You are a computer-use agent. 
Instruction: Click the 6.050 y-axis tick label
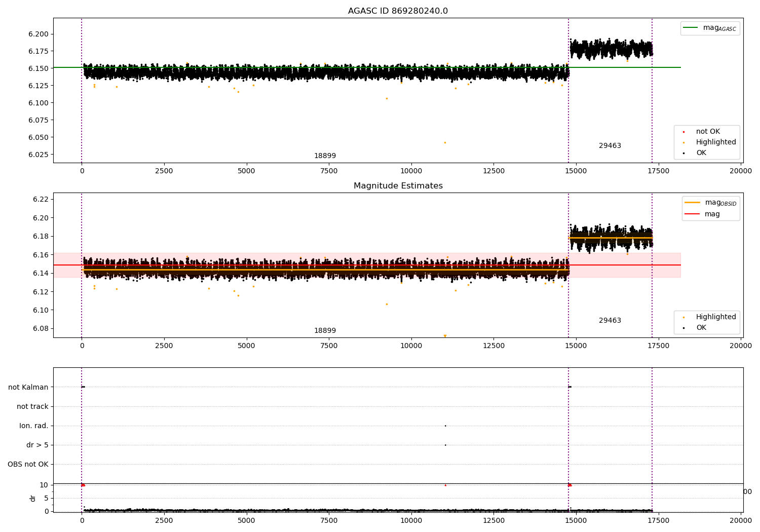pos(39,138)
